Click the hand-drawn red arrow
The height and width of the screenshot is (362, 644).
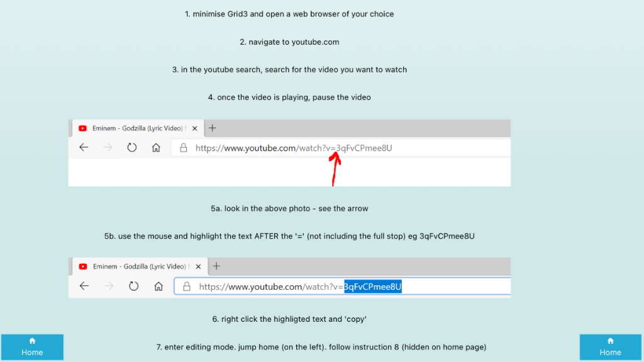[x=335, y=168]
